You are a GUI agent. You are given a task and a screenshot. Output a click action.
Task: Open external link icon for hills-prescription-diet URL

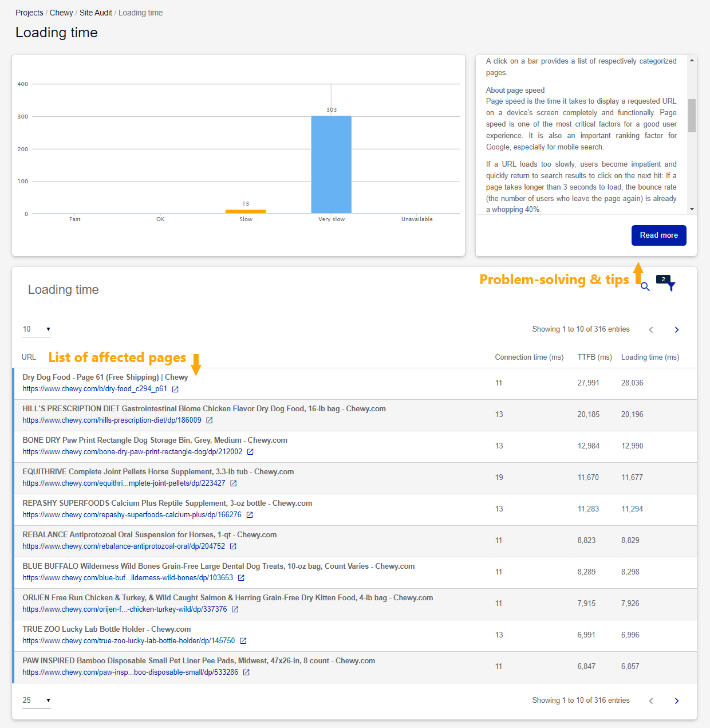210,420
